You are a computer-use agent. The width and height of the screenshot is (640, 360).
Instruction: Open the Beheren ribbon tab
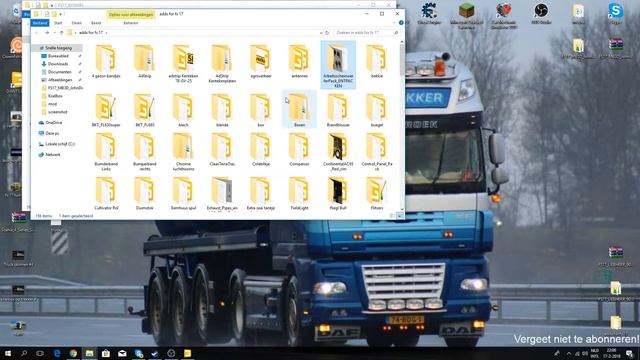131,23
